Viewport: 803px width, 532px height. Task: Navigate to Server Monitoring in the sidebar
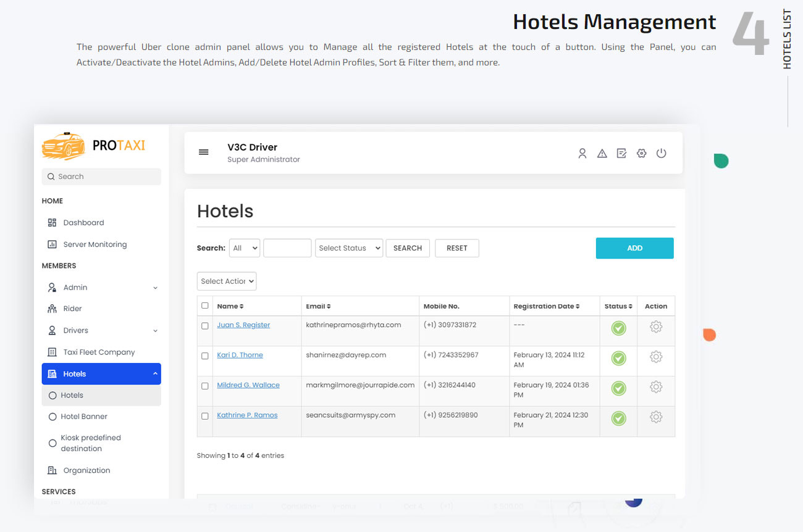(x=95, y=244)
